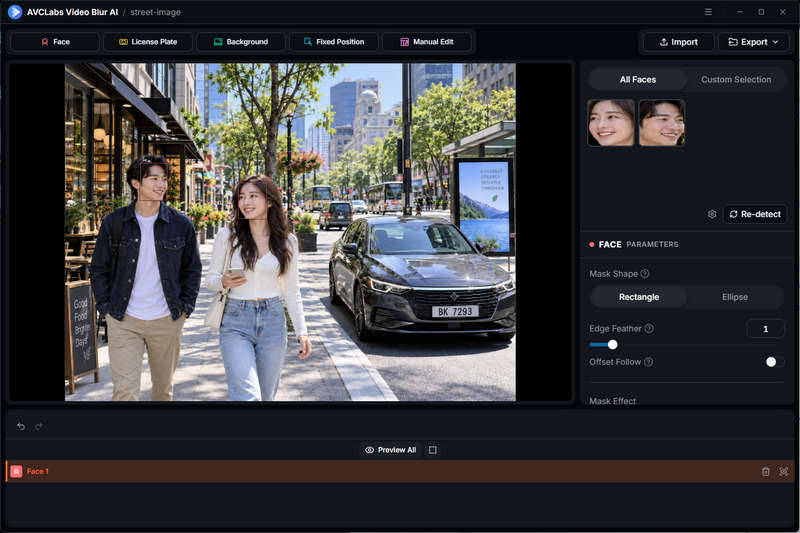The width and height of the screenshot is (800, 533).
Task: Open the hamburger menu in title bar
Action: click(708, 12)
